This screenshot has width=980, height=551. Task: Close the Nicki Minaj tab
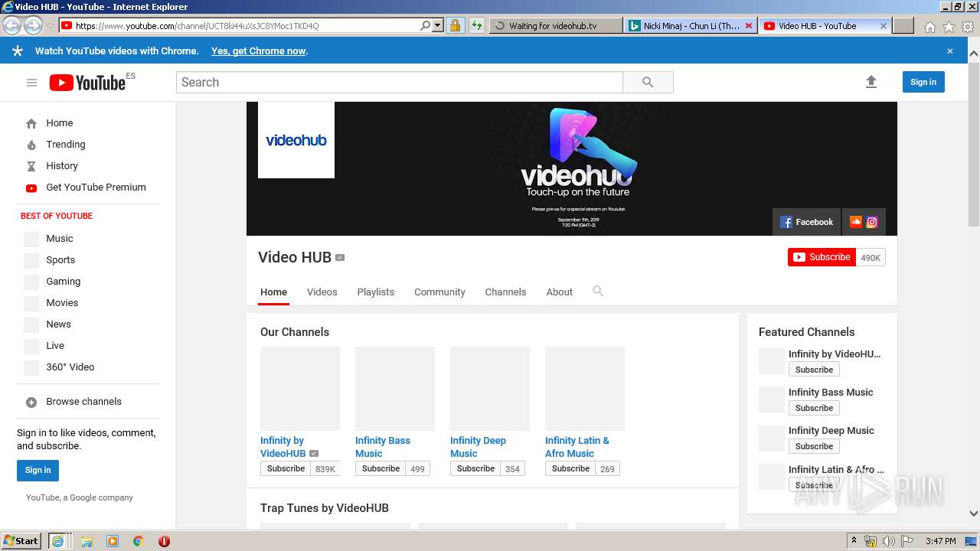pyautogui.click(x=749, y=25)
